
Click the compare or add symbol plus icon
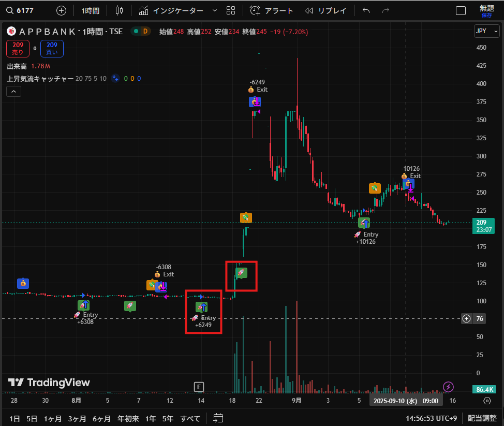pyautogui.click(x=61, y=10)
